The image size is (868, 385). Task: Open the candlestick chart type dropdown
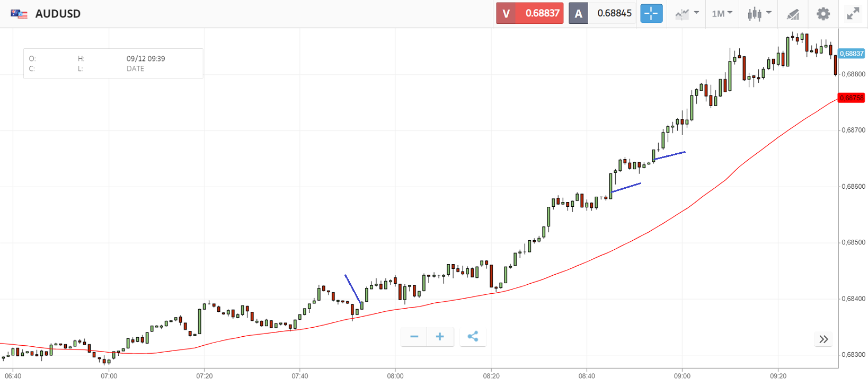click(759, 14)
